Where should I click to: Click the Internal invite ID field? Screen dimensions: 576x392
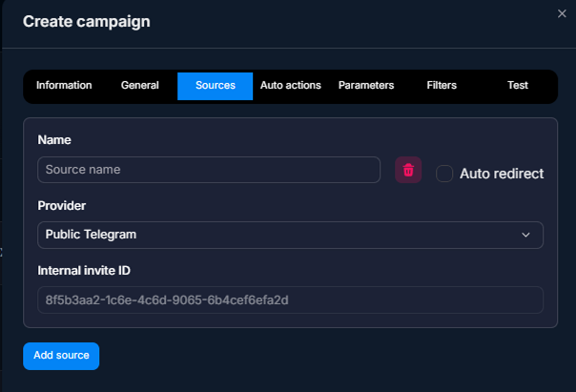click(290, 300)
